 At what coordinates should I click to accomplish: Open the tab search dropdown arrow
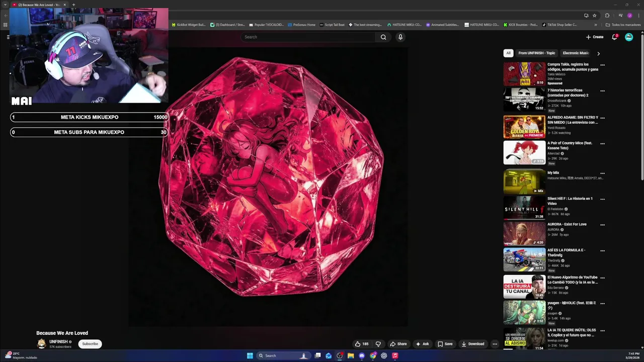coord(5,5)
